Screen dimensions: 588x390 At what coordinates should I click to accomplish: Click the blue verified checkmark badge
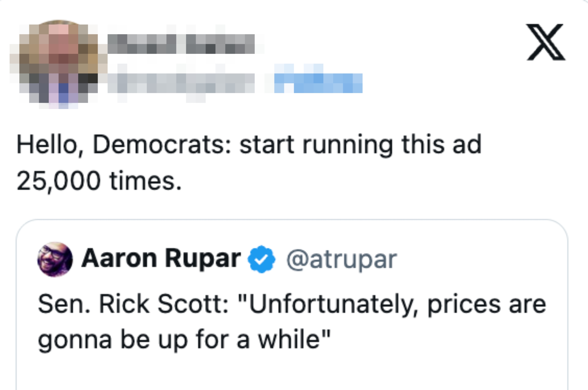(261, 259)
